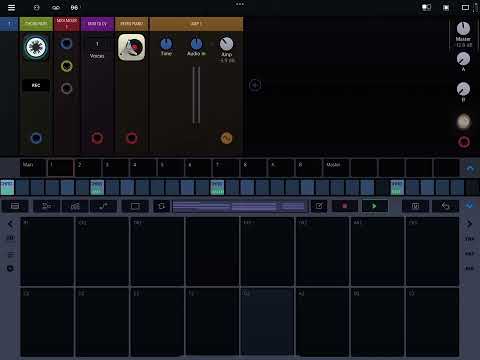Adjust the Audio In knob

pyautogui.click(x=196, y=44)
